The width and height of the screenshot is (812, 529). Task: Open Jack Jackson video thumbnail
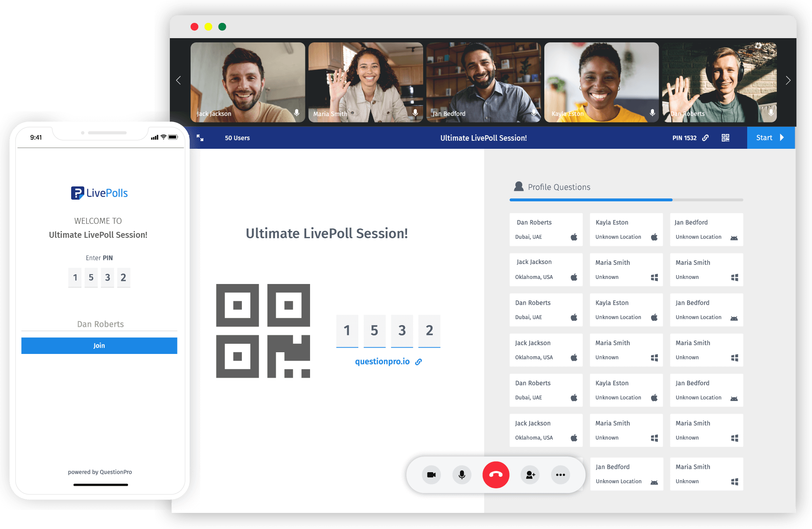tap(248, 82)
